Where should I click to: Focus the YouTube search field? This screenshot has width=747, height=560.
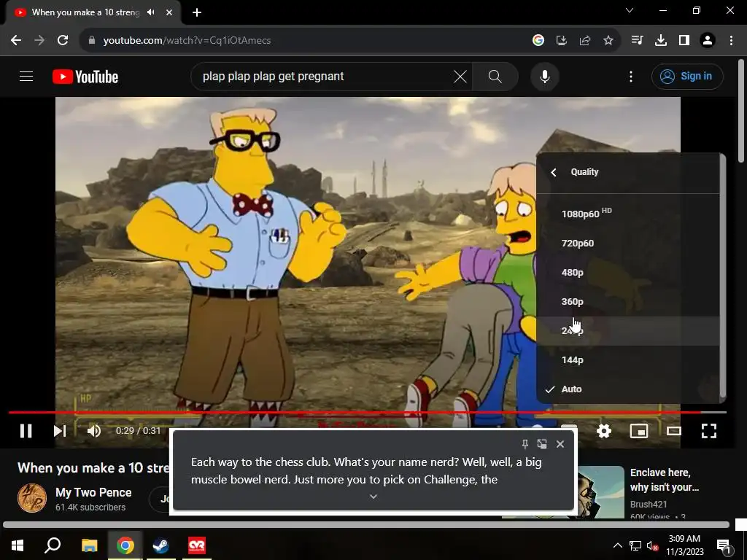click(x=324, y=76)
